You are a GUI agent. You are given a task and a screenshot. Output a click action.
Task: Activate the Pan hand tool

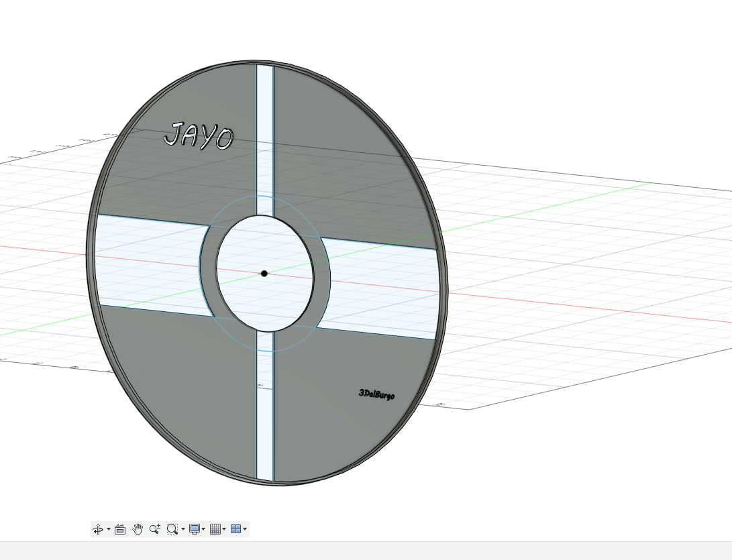click(138, 529)
